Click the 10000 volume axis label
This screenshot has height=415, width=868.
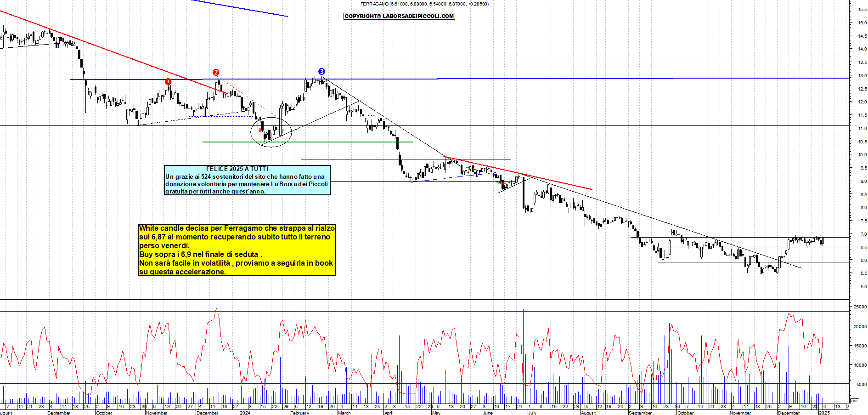pos(860,365)
